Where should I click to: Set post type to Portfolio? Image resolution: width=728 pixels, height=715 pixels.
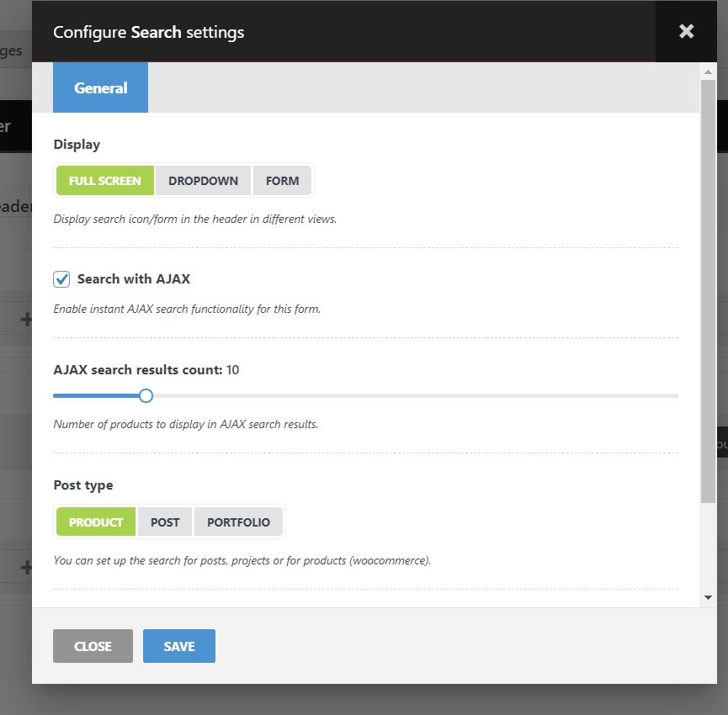coord(238,522)
